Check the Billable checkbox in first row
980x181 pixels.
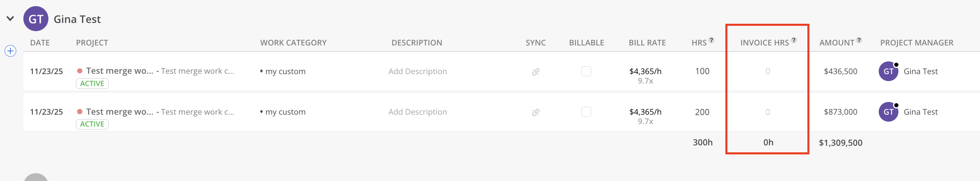coord(586,71)
